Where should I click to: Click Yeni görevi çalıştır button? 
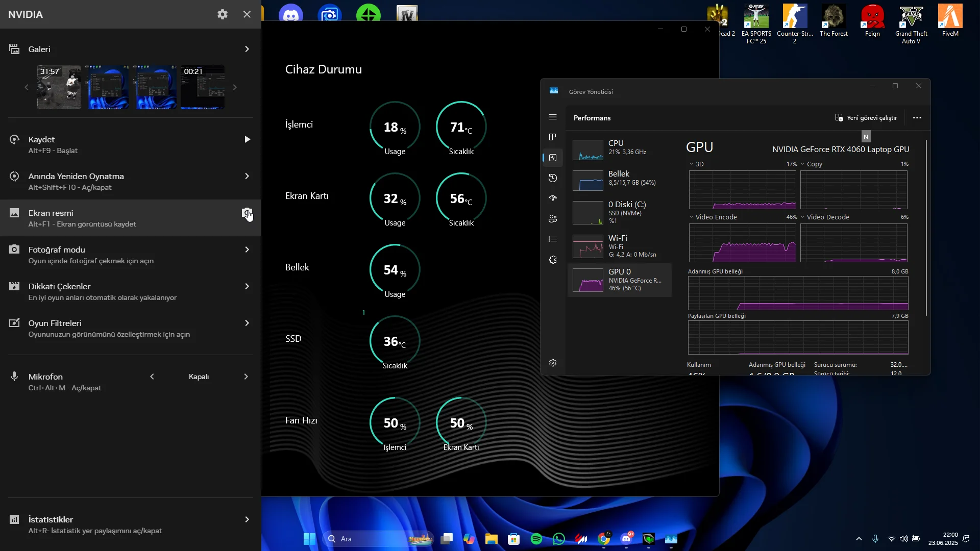866,118
